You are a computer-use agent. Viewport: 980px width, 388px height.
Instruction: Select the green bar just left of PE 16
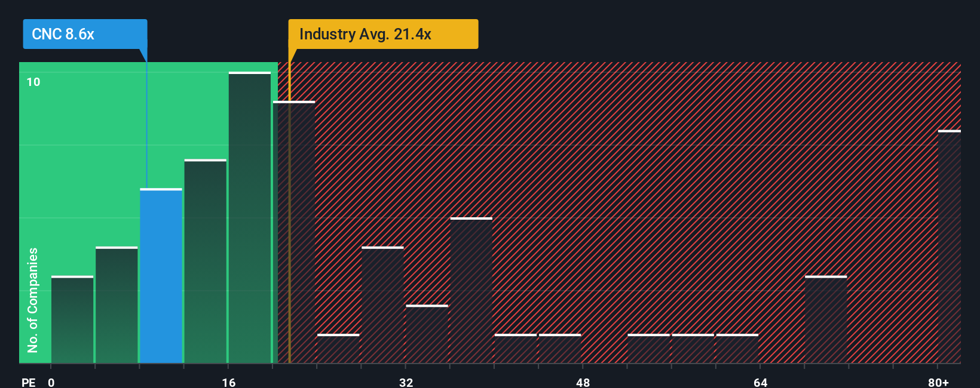pos(206,261)
